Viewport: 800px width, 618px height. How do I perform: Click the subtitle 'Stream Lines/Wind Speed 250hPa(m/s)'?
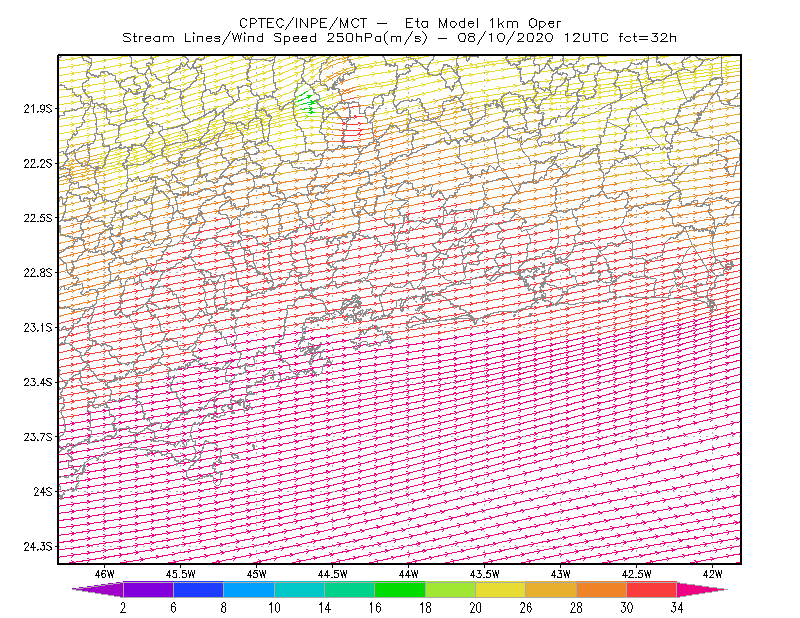[274, 38]
